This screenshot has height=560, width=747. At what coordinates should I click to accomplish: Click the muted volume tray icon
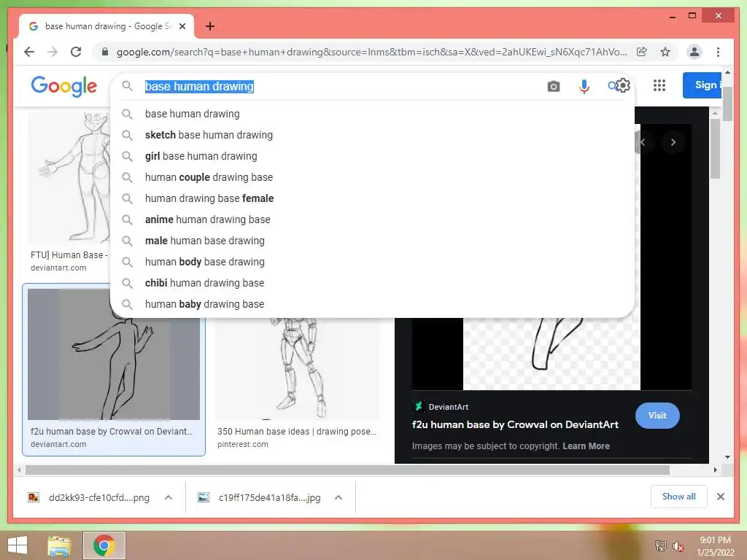pyautogui.click(x=678, y=546)
